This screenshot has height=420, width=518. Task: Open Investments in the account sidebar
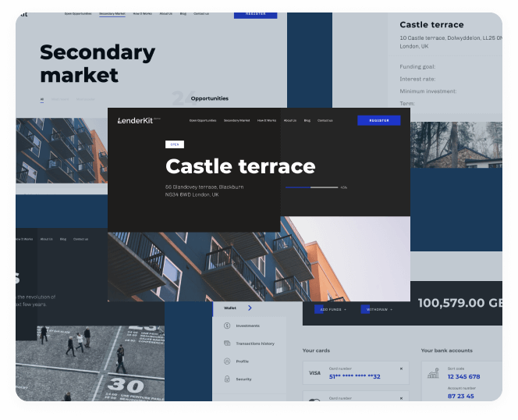coord(248,326)
